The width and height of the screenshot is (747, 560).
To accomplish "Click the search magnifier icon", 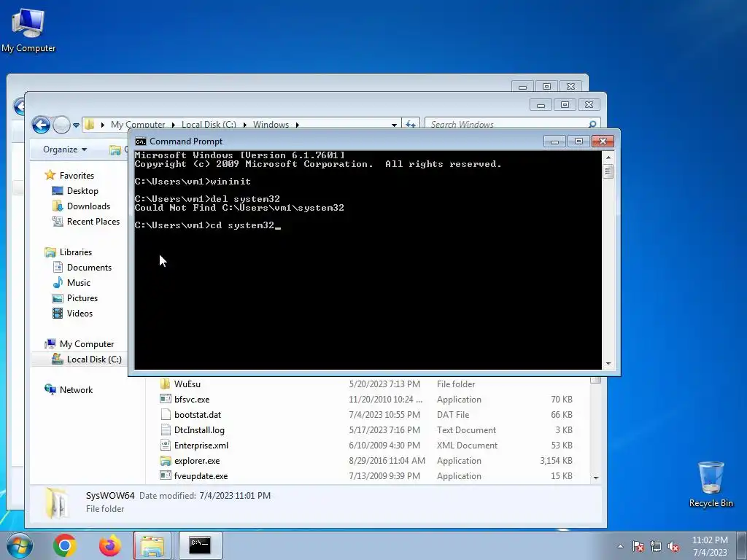I will [x=592, y=124].
